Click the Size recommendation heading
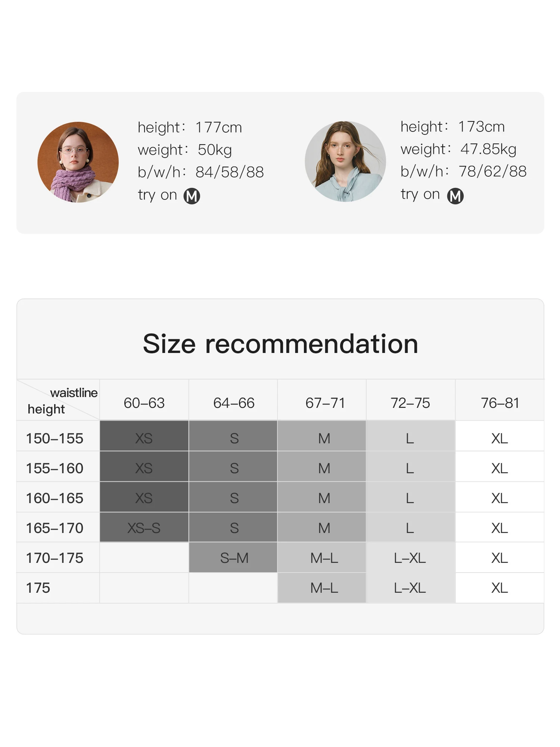The image size is (560, 747). [x=280, y=344]
